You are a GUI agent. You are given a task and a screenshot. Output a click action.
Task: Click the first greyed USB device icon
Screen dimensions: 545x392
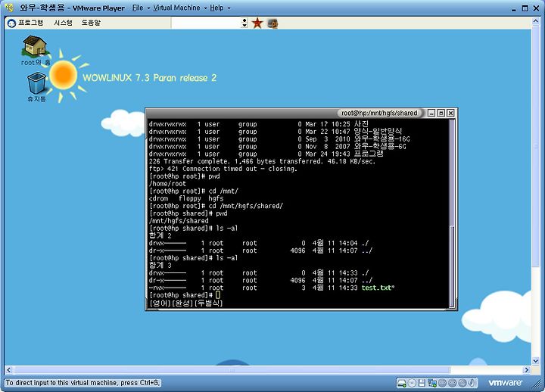(x=442, y=383)
